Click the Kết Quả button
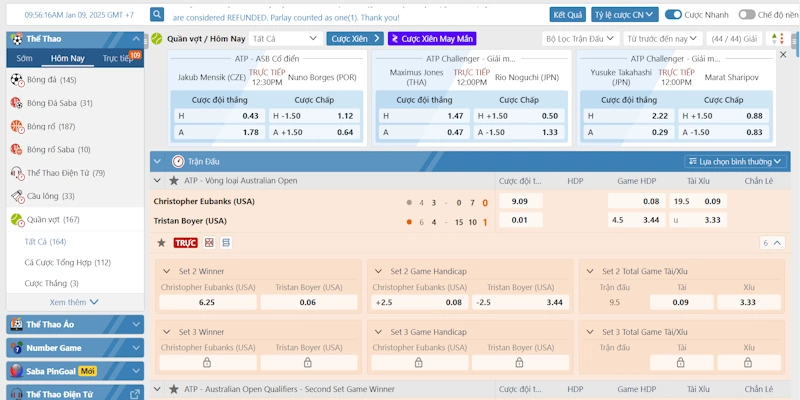 [x=568, y=14]
